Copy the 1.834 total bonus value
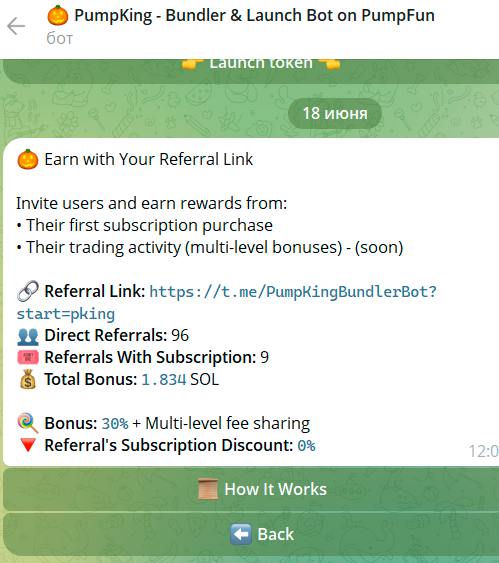This screenshot has height=563, width=499. pos(164,380)
